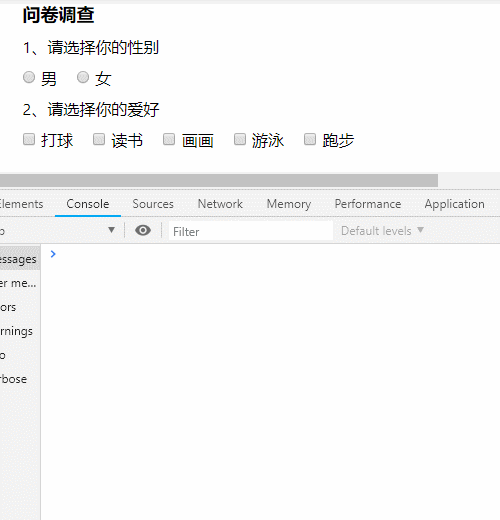Click the console prompt chevron
500x520 pixels.
(53, 254)
